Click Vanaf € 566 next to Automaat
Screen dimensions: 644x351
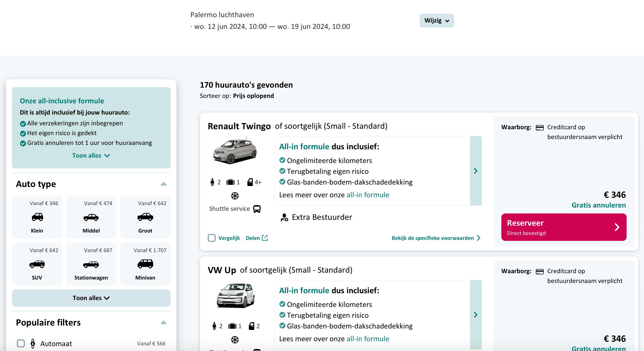tap(151, 343)
